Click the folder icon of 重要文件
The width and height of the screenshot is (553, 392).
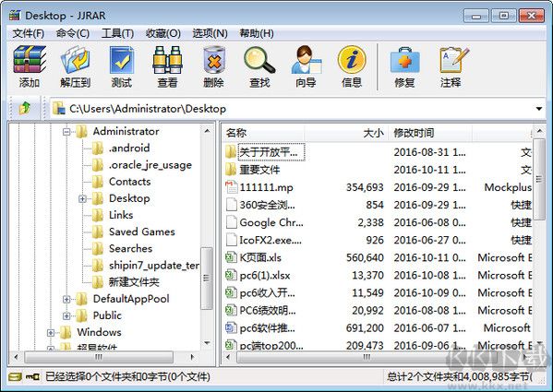pos(231,170)
